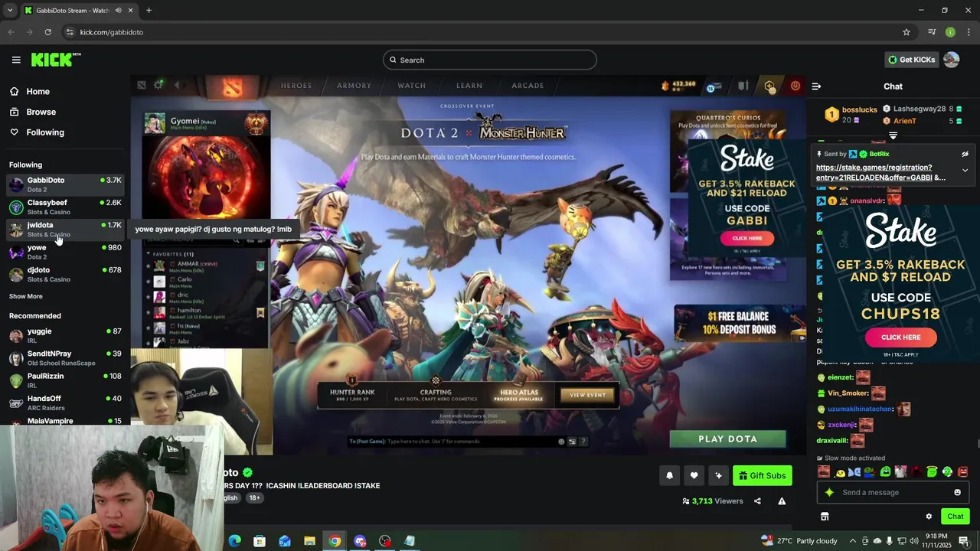
Task: Open eienzet user in chat
Action: click(x=840, y=377)
